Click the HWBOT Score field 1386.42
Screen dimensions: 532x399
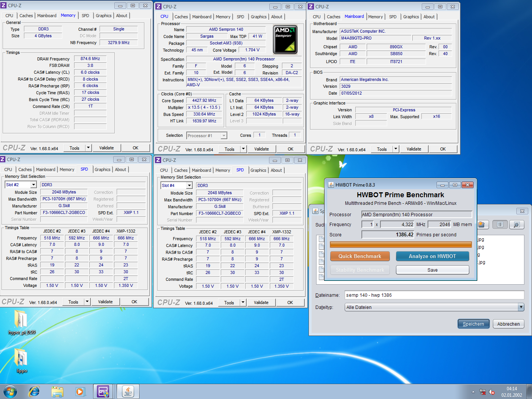(x=388, y=234)
